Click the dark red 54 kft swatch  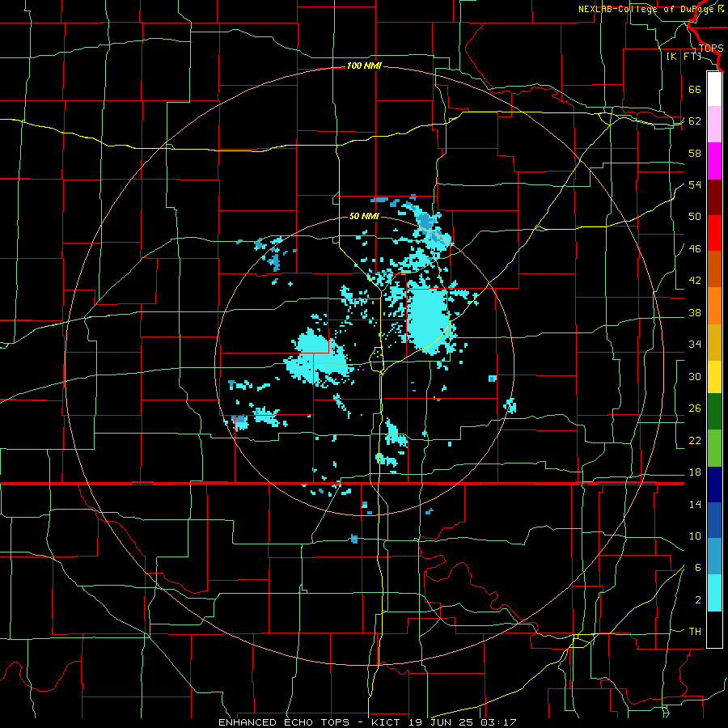[x=714, y=197]
